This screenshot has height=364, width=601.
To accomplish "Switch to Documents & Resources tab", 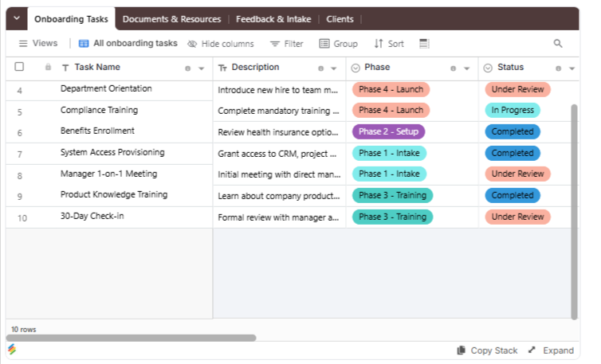I will (x=171, y=19).
